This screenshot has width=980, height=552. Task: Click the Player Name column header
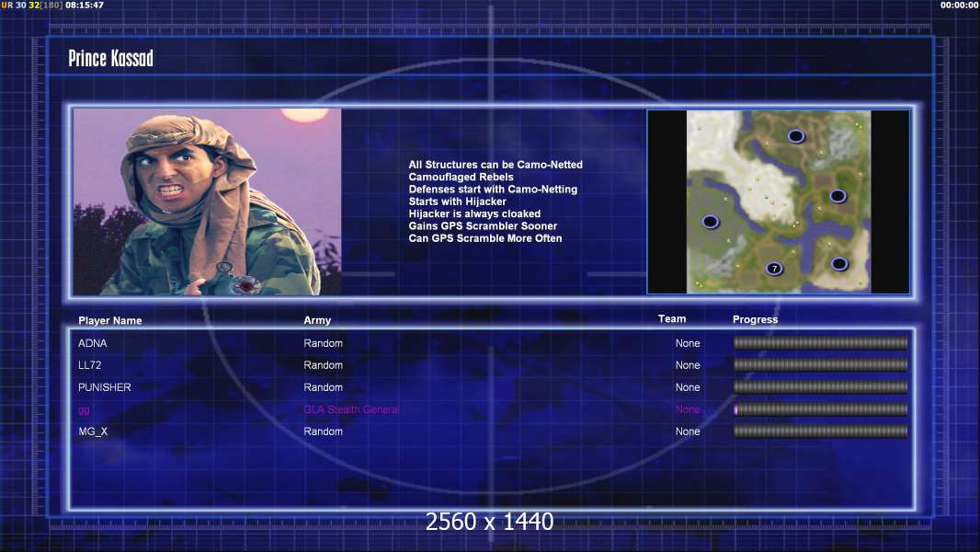click(110, 321)
